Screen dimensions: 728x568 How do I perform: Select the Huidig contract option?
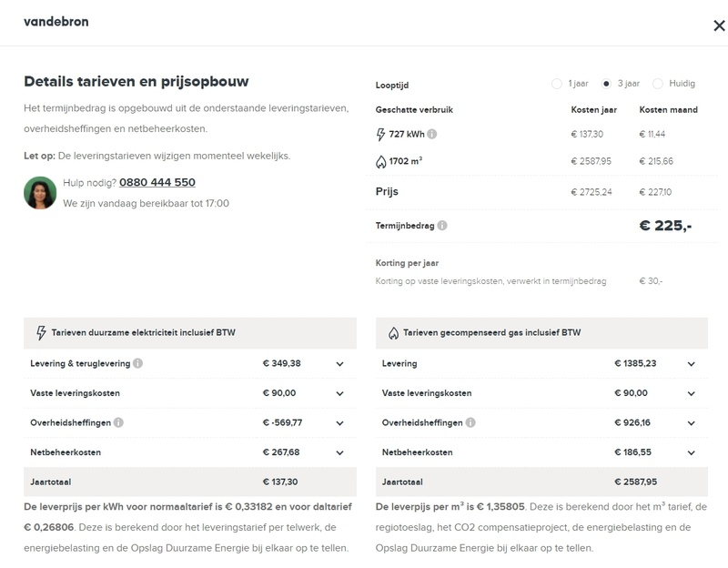click(658, 84)
